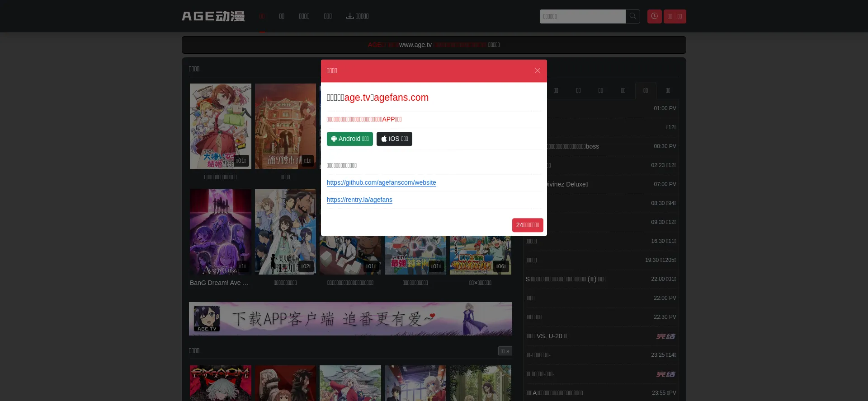Focus the search input field in the header

point(583,16)
